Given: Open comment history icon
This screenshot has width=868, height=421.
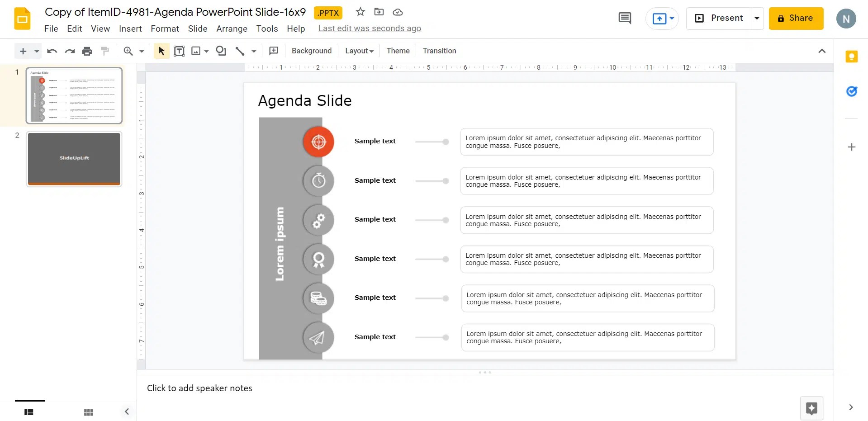Looking at the screenshot, I should (x=624, y=18).
